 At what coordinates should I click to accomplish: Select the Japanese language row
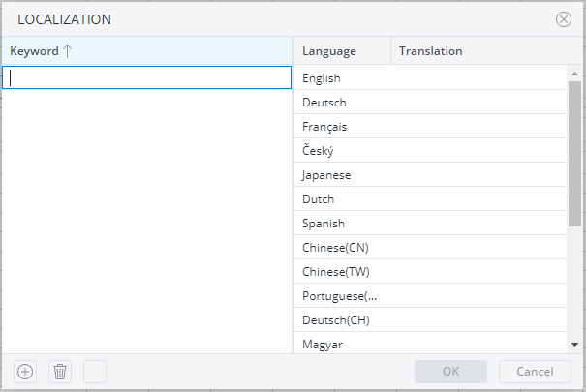tap(430, 175)
